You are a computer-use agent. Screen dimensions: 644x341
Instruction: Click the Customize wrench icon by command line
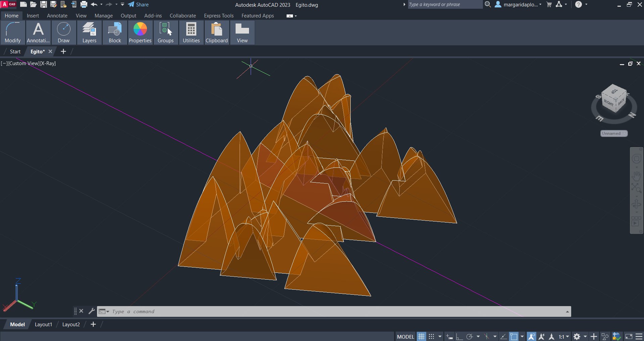[91, 311]
